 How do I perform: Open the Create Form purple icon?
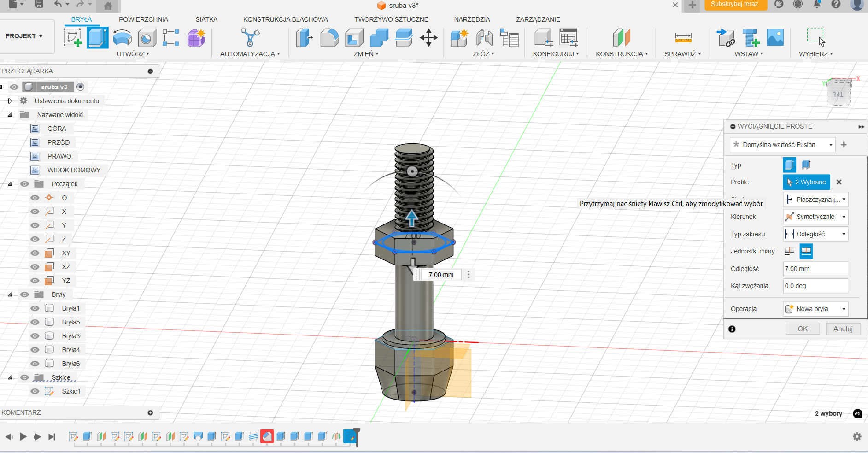coord(196,38)
